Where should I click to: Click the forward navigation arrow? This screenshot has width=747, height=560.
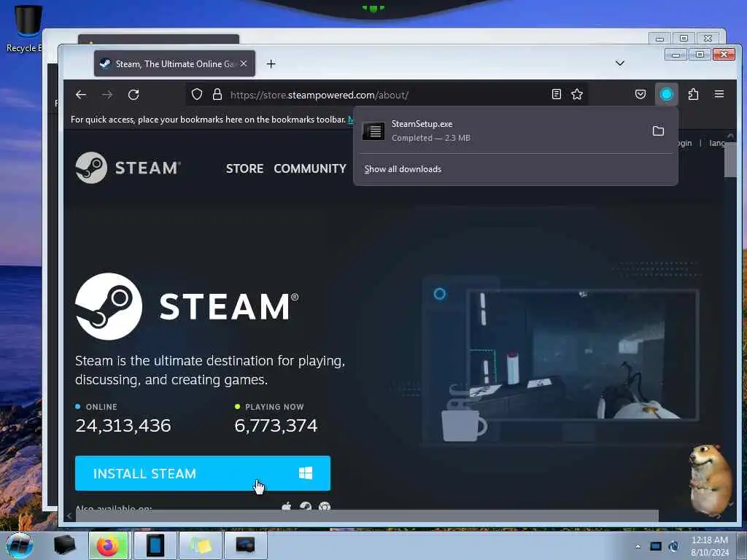tap(107, 95)
